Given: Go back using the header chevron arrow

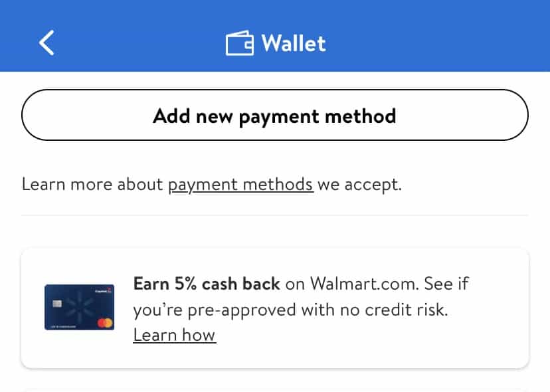Looking at the screenshot, I should [46, 43].
